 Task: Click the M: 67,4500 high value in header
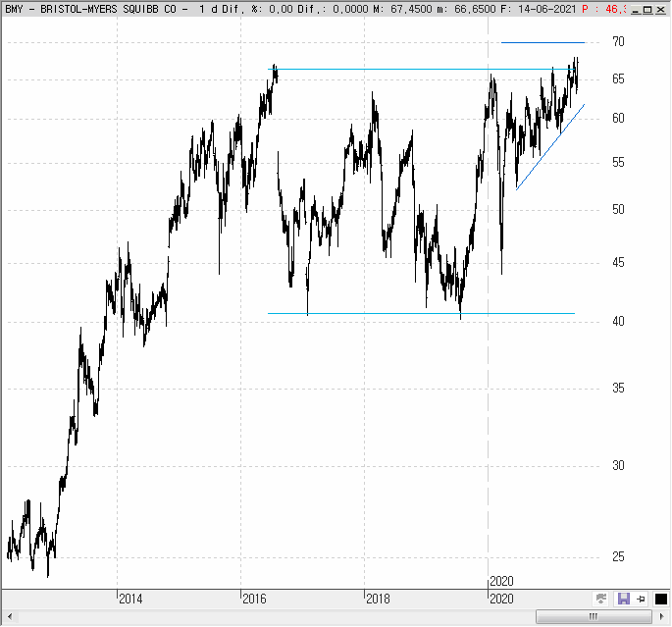[402, 9]
